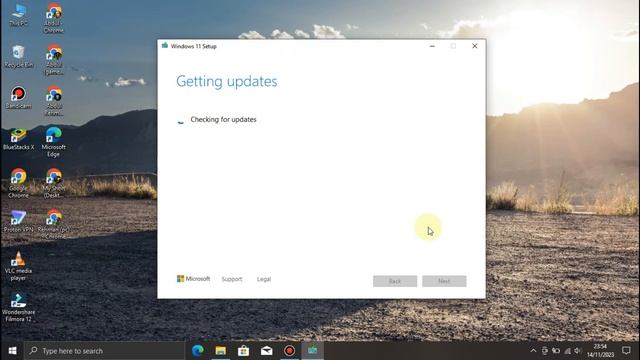Open the notification center icon
The image size is (640, 360).
click(626, 351)
